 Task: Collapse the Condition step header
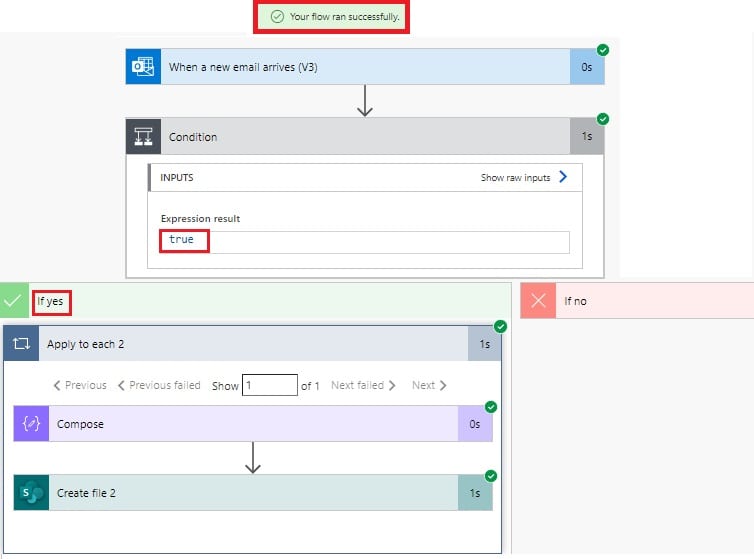click(365, 137)
